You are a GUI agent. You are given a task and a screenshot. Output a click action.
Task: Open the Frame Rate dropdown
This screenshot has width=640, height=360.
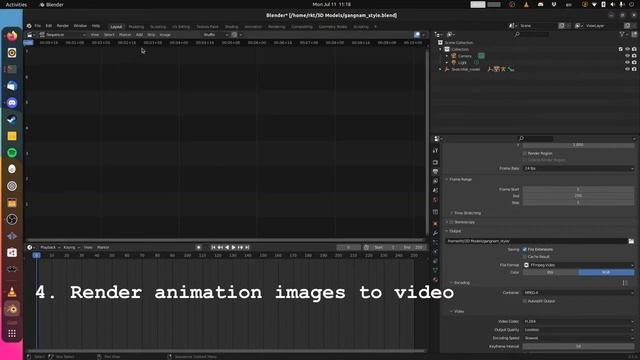(579, 169)
